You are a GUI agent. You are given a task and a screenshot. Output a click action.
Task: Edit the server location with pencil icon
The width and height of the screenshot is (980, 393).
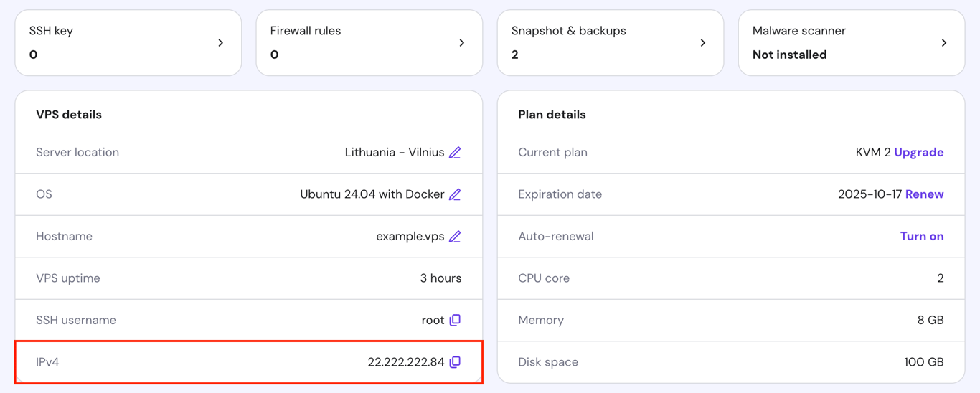click(x=455, y=153)
